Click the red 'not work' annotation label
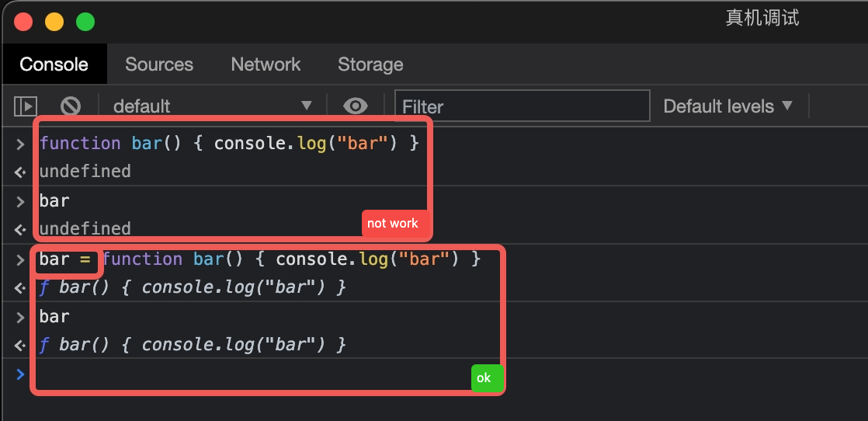 [x=393, y=224]
